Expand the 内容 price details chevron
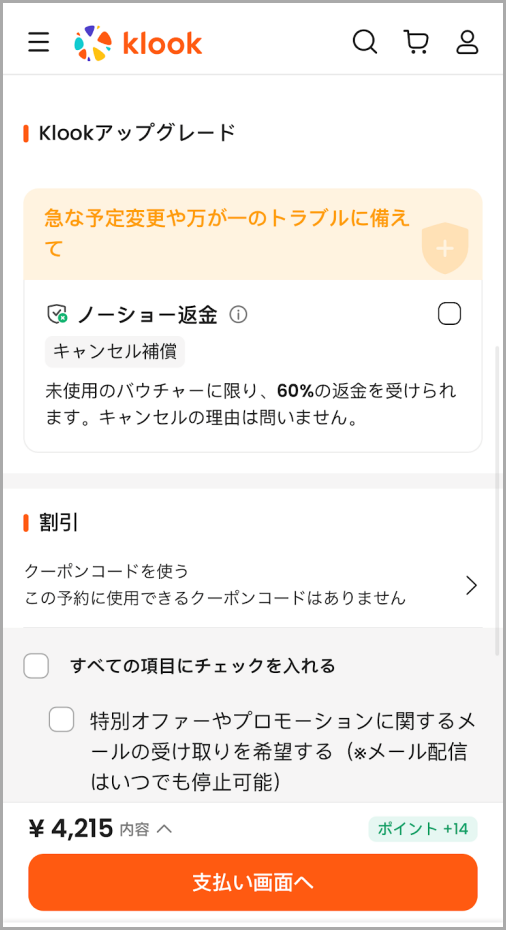Image resolution: width=506 pixels, height=930 pixels. [164, 829]
